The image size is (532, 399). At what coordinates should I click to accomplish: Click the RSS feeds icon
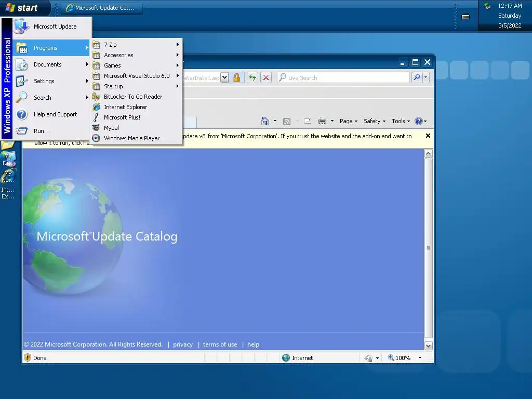click(x=287, y=121)
